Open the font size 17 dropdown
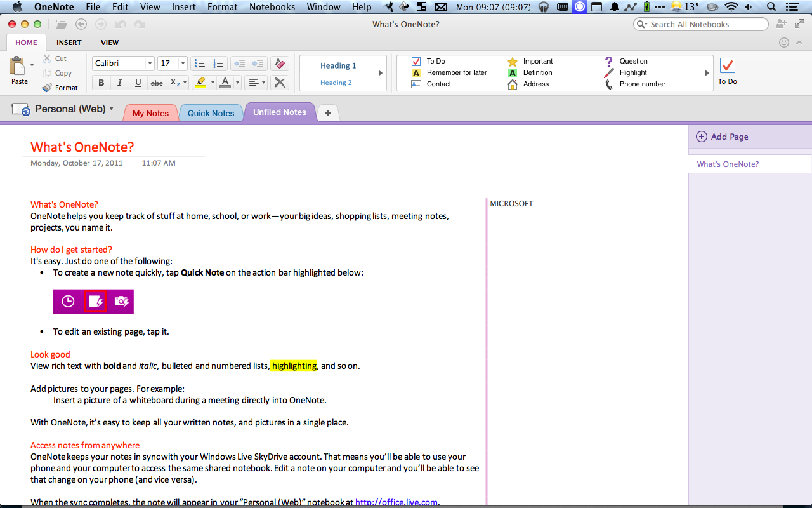 pos(183,63)
